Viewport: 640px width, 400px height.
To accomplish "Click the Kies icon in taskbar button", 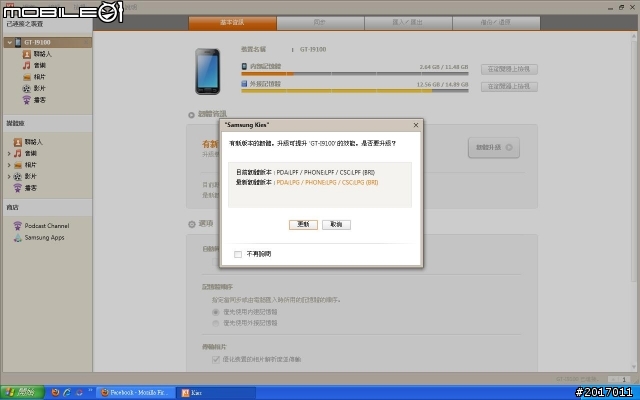I will click(x=186, y=393).
